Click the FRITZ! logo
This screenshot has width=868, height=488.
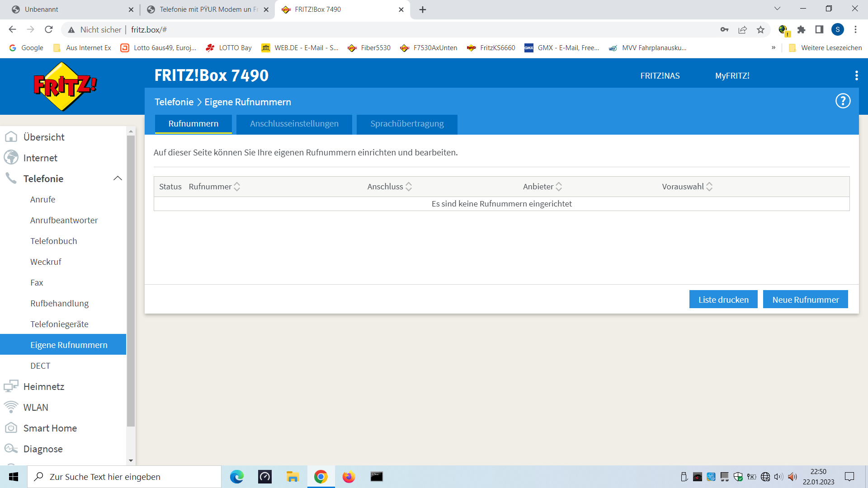pos(65,86)
